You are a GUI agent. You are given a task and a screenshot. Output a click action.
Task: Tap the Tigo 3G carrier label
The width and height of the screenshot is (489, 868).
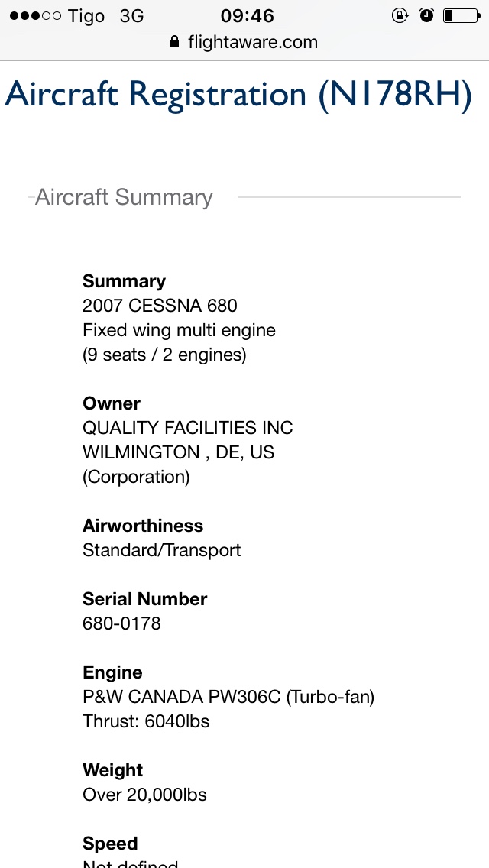point(105,16)
